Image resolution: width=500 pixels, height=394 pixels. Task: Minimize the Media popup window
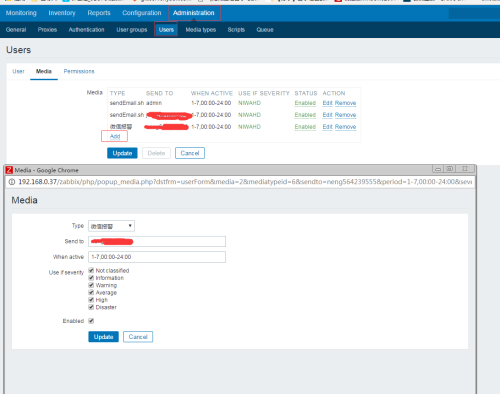click(438, 169)
